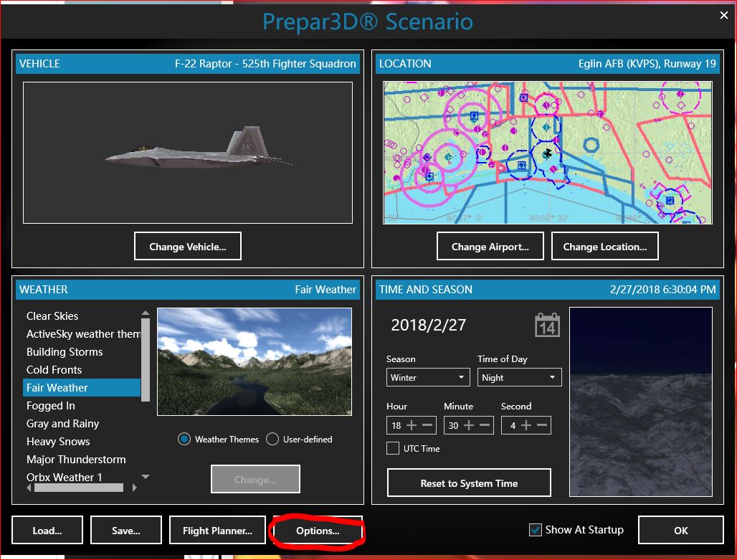Screen dimensions: 737x560
Task: Click the fair weather preview thumbnail
Action: [x=255, y=361]
